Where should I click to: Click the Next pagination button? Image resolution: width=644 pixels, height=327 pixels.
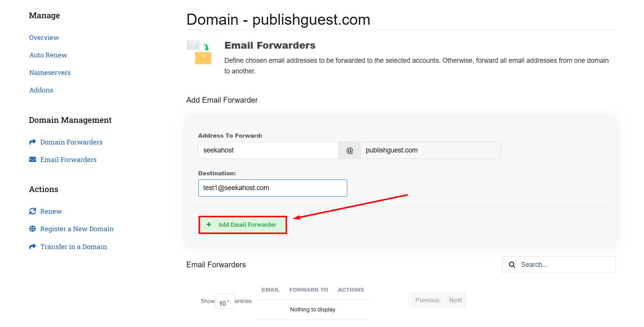coord(455,300)
